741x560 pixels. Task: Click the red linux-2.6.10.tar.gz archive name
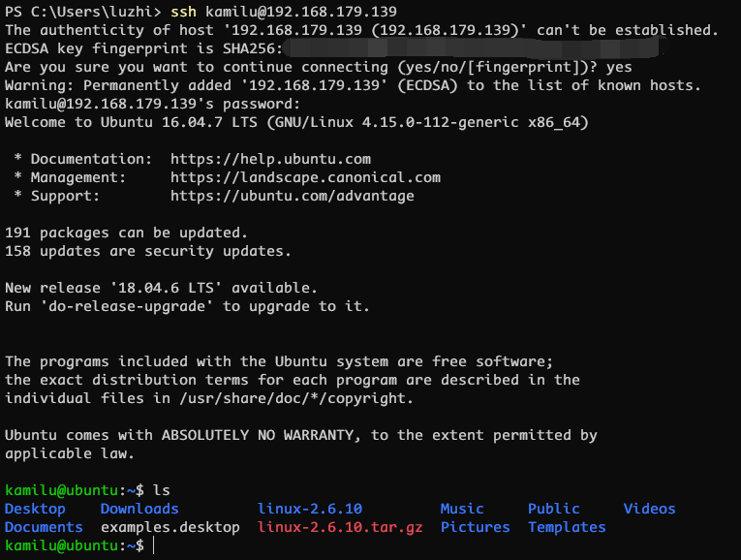point(340,527)
